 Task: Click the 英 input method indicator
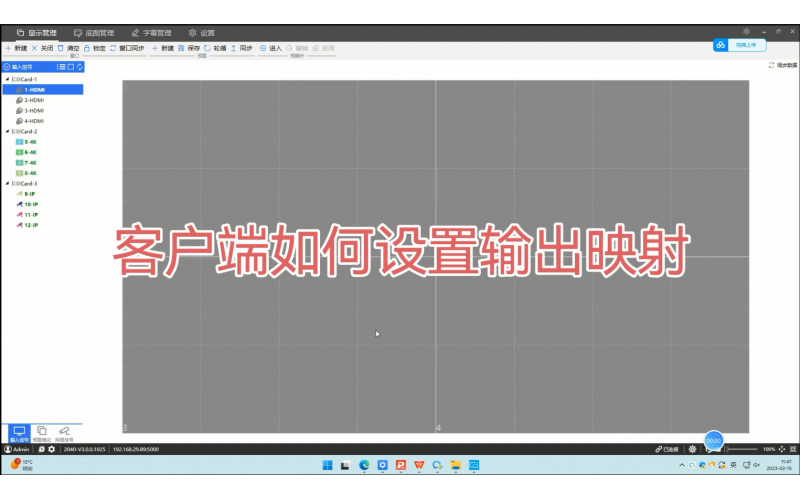(x=733, y=465)
